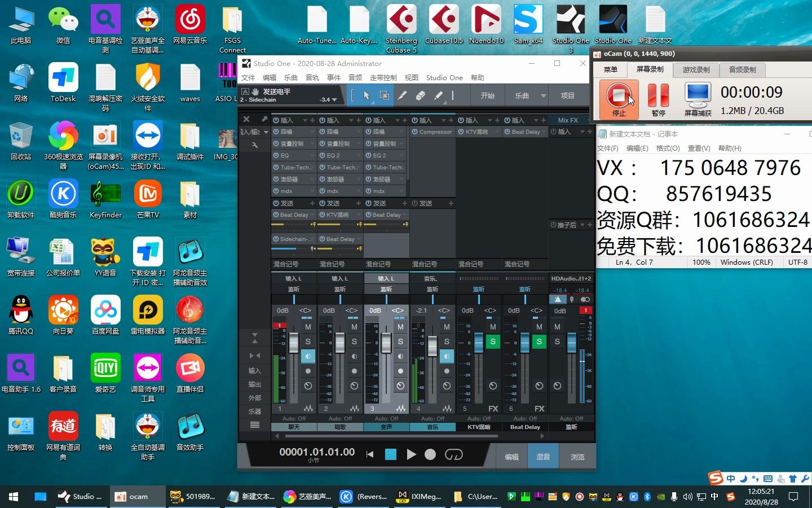Start playback with transport Play button
Viewport: 812px width, 508px height.
pyautogui.click(x=411, y=454)
